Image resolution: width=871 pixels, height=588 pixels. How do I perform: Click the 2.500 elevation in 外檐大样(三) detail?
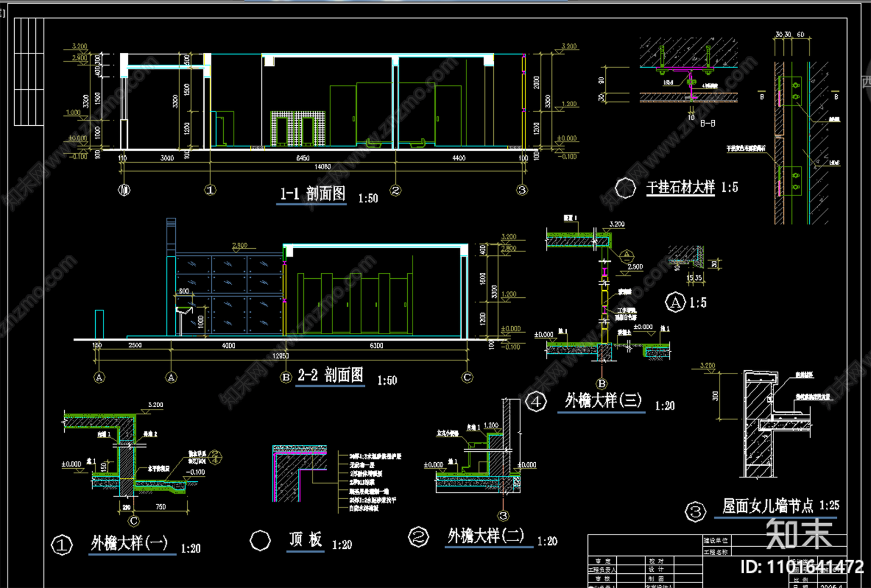[635, 267]
